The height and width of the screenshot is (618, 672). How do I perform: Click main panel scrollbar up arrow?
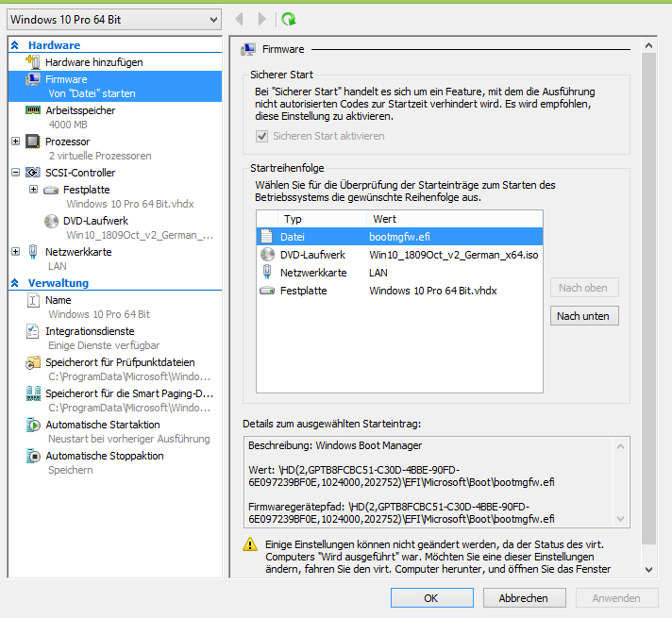[x=648, y=45]
